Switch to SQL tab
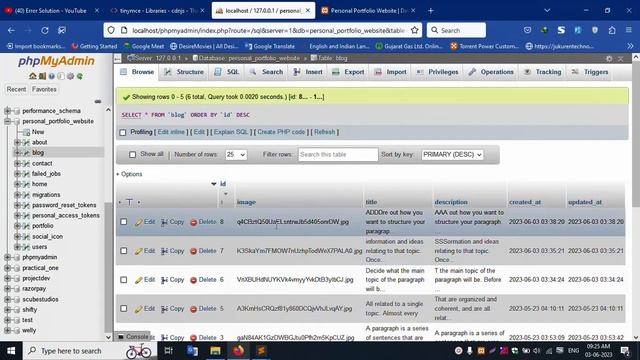 pyautogui.click(x=227, y=72)
